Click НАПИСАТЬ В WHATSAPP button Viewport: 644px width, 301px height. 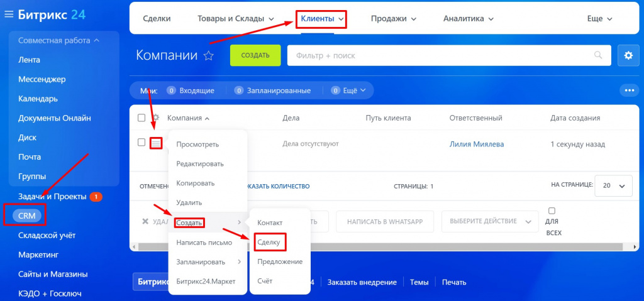click(385, 221)
